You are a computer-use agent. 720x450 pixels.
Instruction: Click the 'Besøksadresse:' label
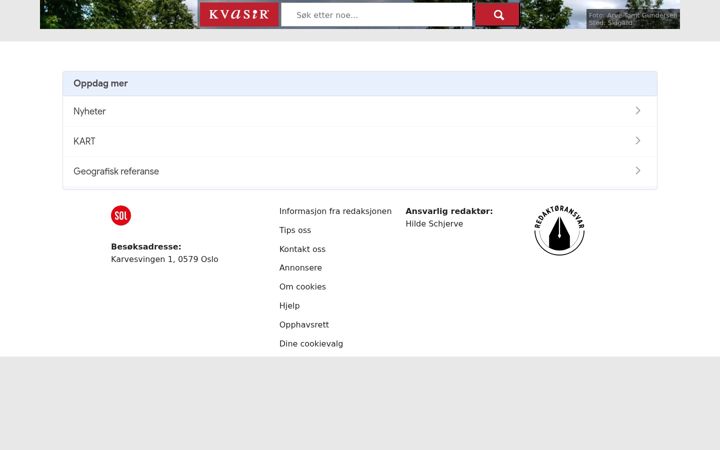(146, 247)
